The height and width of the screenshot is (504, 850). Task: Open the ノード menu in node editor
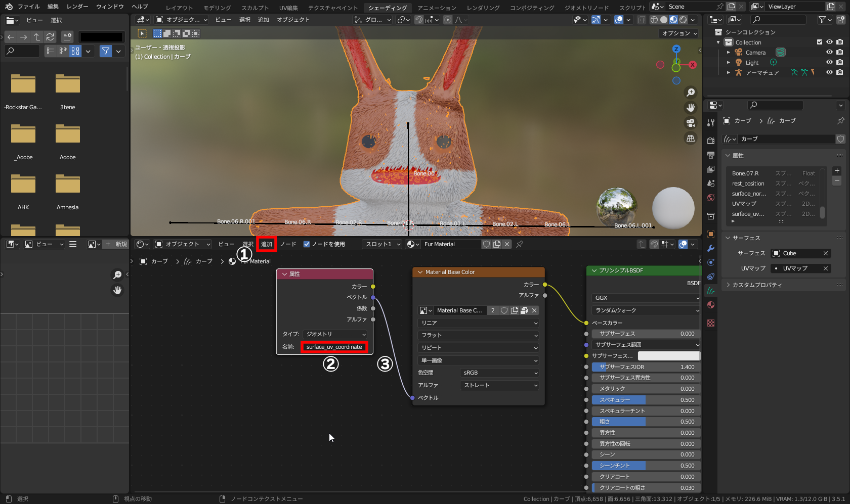click(288, 244)
